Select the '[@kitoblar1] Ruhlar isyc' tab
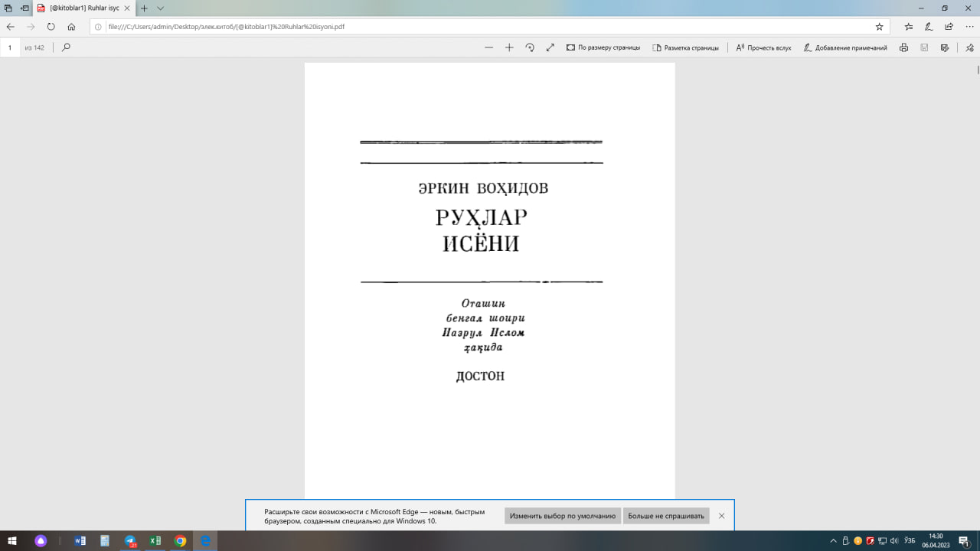Viewport: 980px width, 551px height. point(83,8)
